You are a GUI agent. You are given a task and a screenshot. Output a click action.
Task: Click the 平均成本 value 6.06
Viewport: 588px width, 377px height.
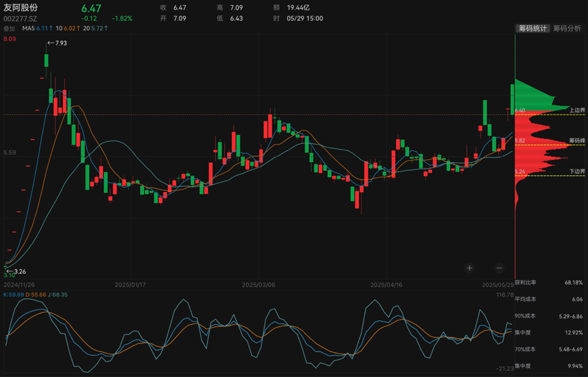577,299
